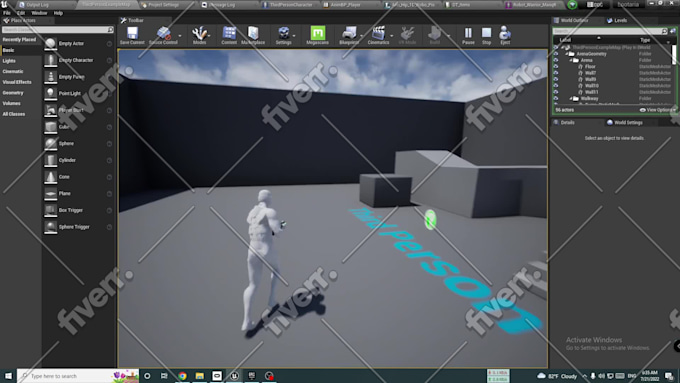Open the Window menu
This screenshot has height=383, width=680.
[39, 13]
